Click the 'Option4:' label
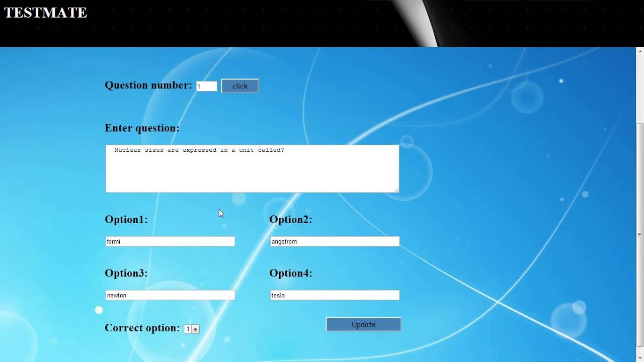644x362 pixels. pos(291,273)
